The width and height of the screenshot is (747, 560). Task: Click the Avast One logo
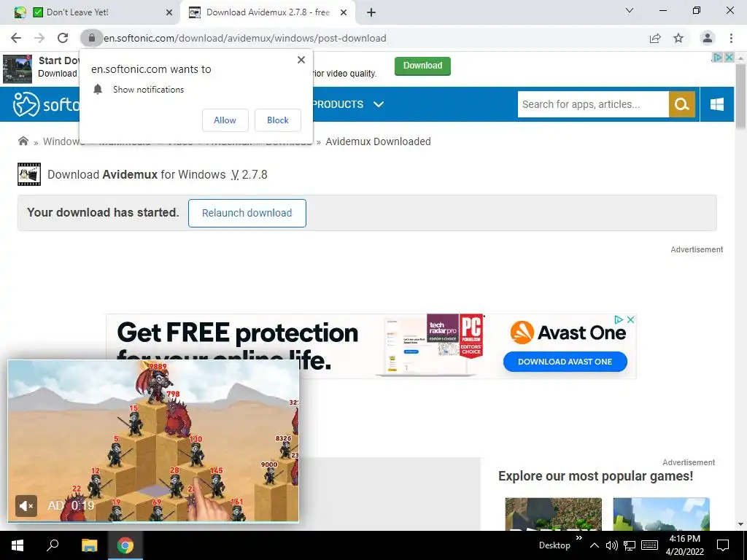[568, 332]
